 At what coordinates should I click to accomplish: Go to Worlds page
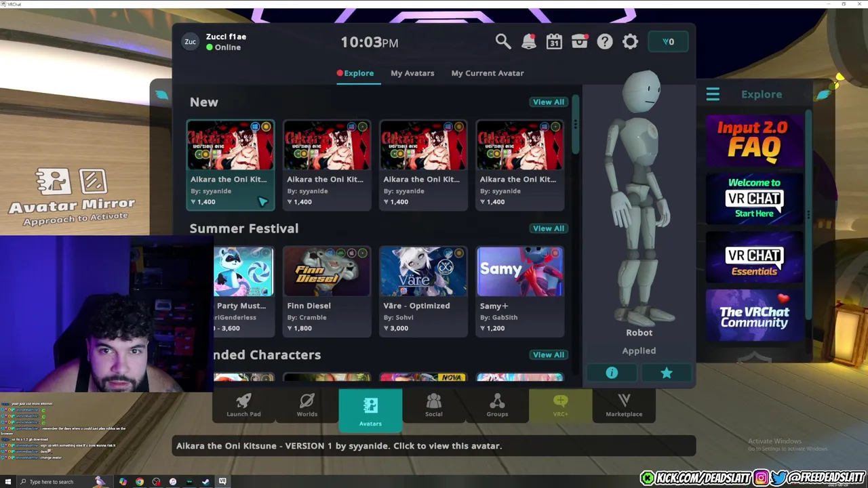point(307,405)
